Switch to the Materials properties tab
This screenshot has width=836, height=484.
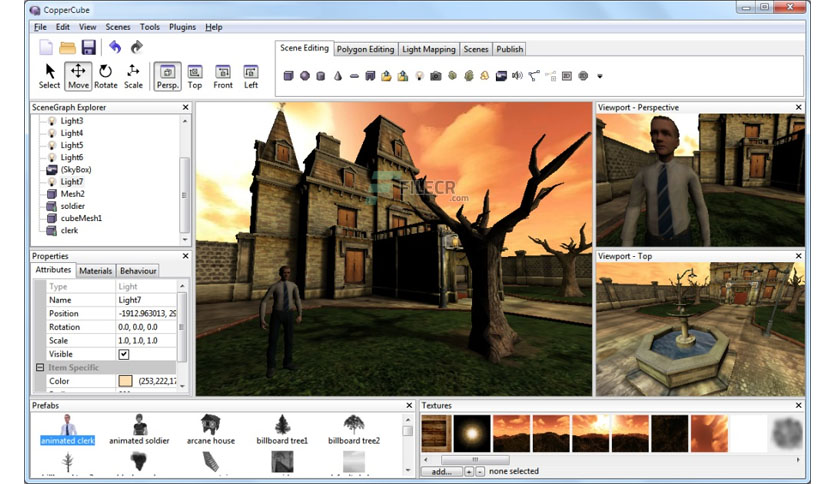pos(95,271)
